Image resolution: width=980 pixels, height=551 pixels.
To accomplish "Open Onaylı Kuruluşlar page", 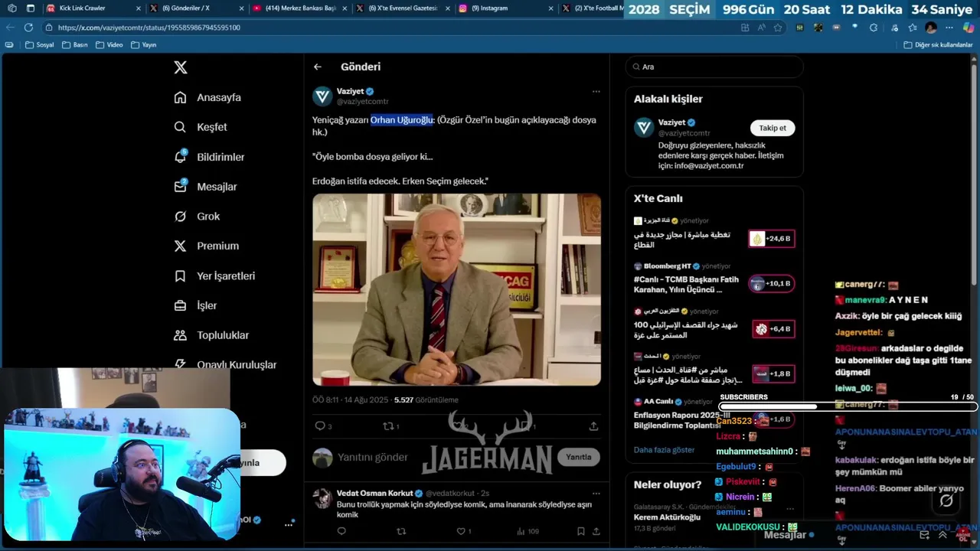I will click(x=225, y=364).
